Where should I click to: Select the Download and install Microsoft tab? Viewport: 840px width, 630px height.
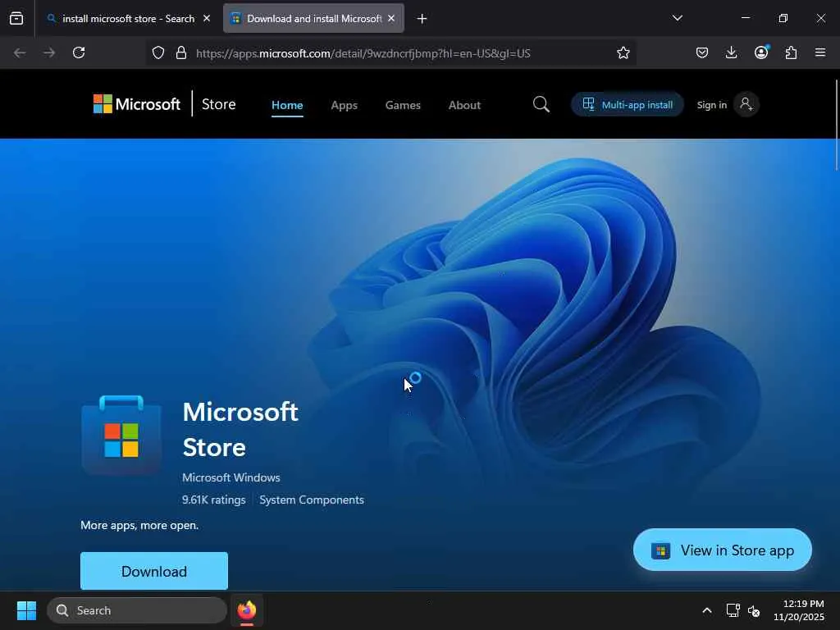click(x=313, y=19)
